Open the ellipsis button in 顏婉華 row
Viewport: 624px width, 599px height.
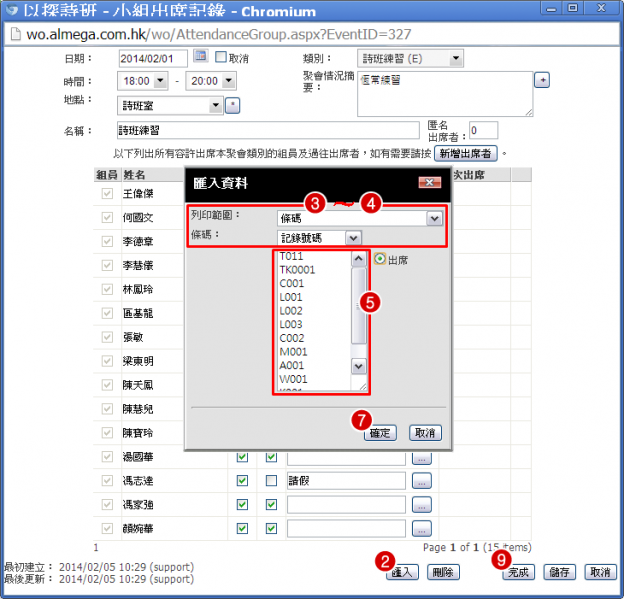pos(422,529)
